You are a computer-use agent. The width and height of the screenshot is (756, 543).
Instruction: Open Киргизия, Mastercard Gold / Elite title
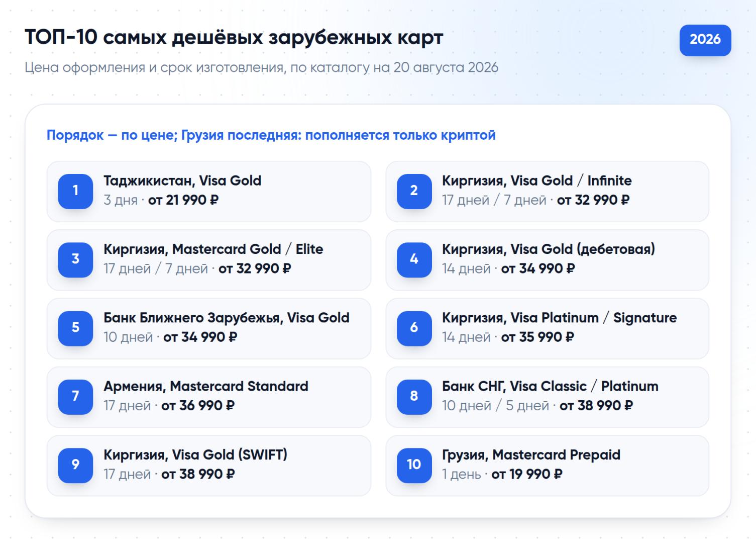click(x=213, y=249)
